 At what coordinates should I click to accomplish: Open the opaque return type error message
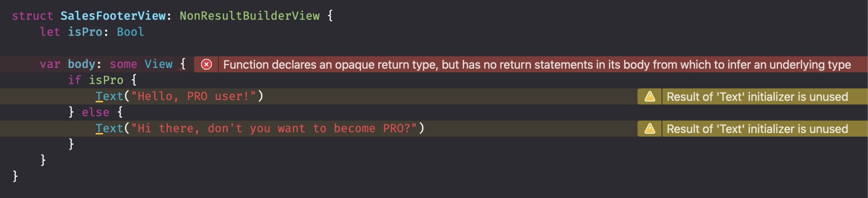click(x=537, y=65)
